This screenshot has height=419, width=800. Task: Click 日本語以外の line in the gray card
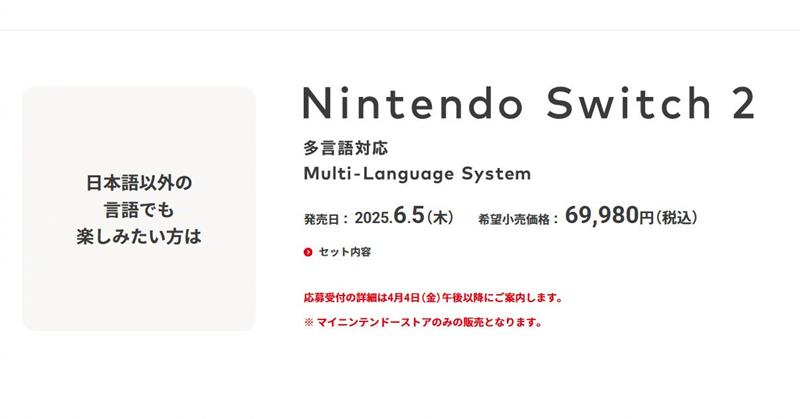[138, 182]
